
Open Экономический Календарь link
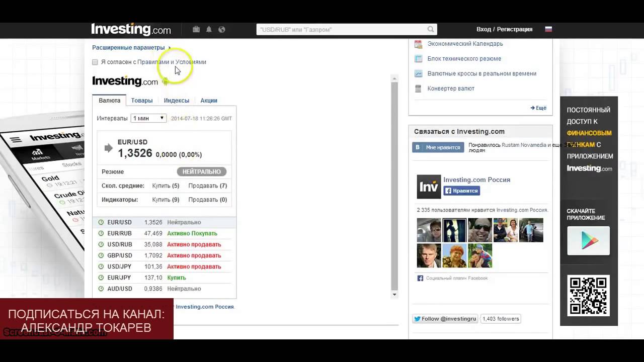(465, 44)
